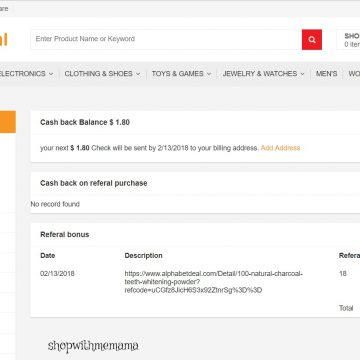Click the No record found text
The image size is (360, 360).
pos(55,204)
